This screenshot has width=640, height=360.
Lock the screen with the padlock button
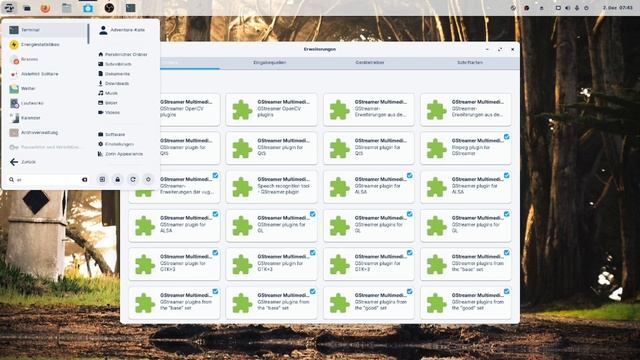(118, 179)
